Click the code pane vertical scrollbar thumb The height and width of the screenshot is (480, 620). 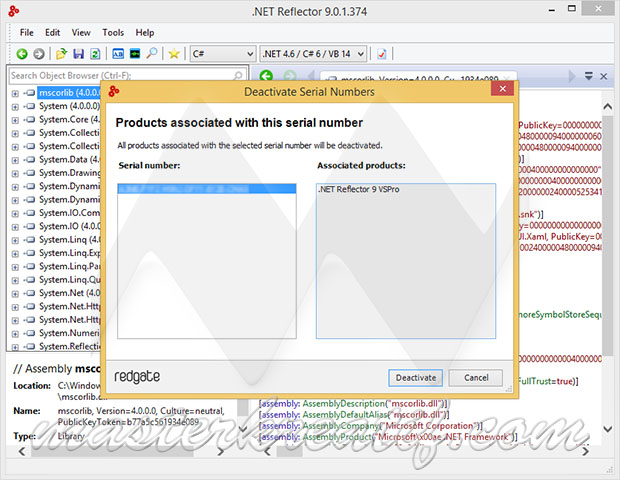click(x=608, y=237)
